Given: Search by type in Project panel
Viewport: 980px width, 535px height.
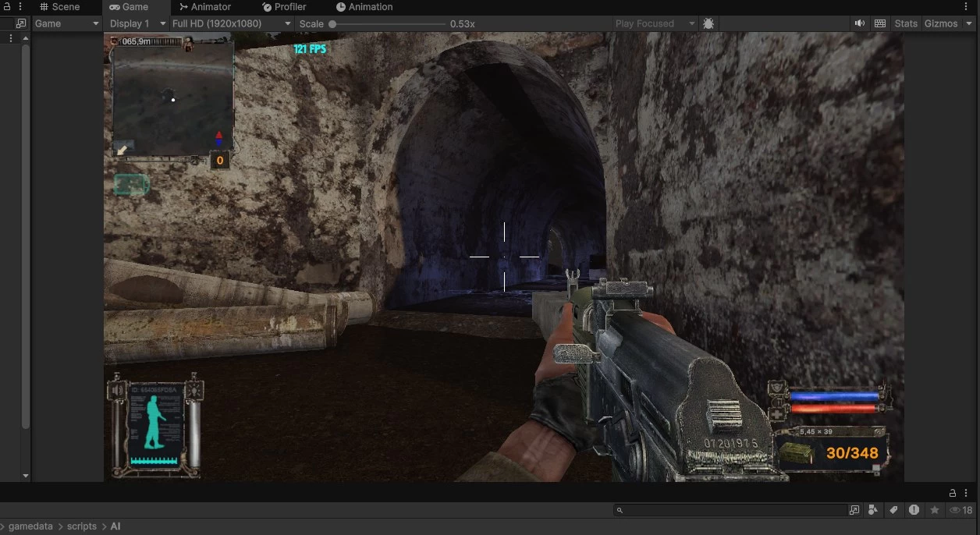Looking at the screenshot, I should [873, 510].
